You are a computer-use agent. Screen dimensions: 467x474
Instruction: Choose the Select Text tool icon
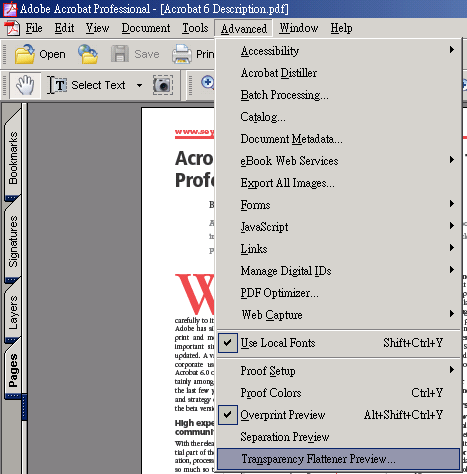click(57, 85)
